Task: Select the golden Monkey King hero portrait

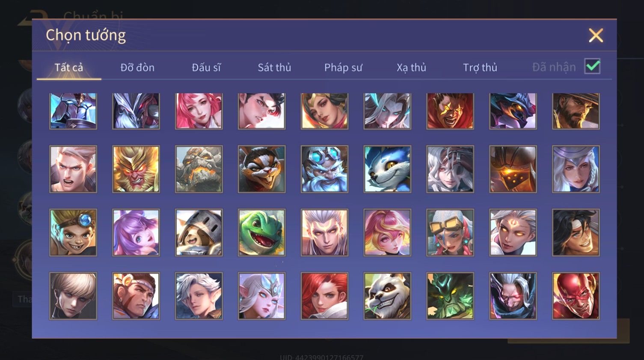Action: (136, 169)
